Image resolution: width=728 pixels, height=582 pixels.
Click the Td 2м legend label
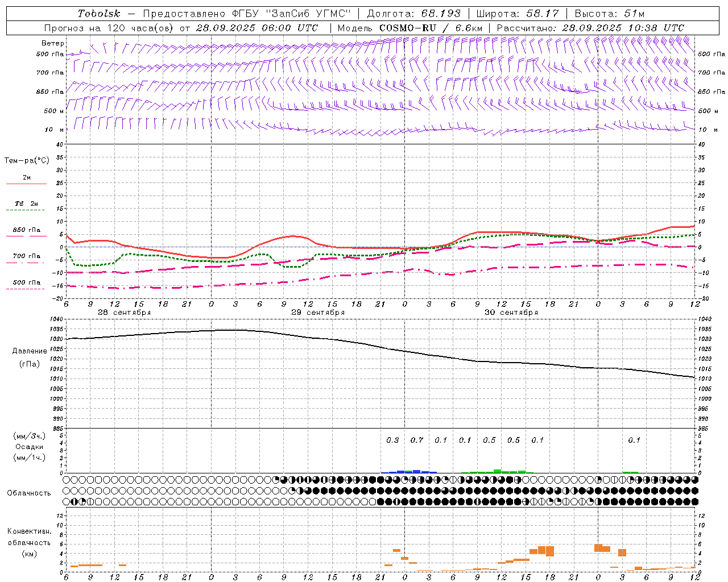point(26,203)
